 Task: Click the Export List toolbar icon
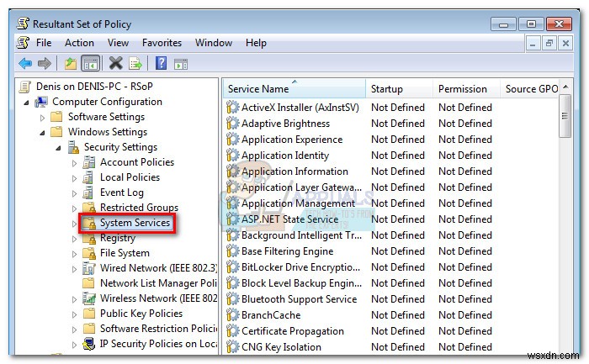pyautogui.click(x=134, y=63)
